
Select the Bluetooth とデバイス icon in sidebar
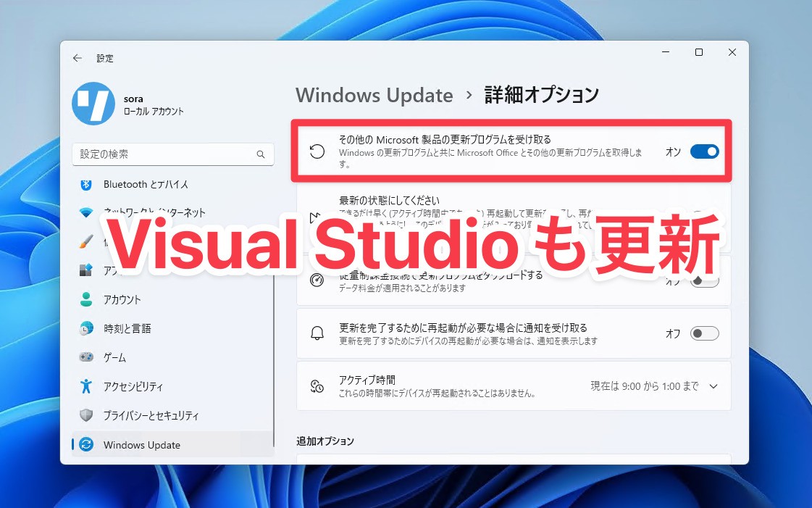(x=85, y=184)
